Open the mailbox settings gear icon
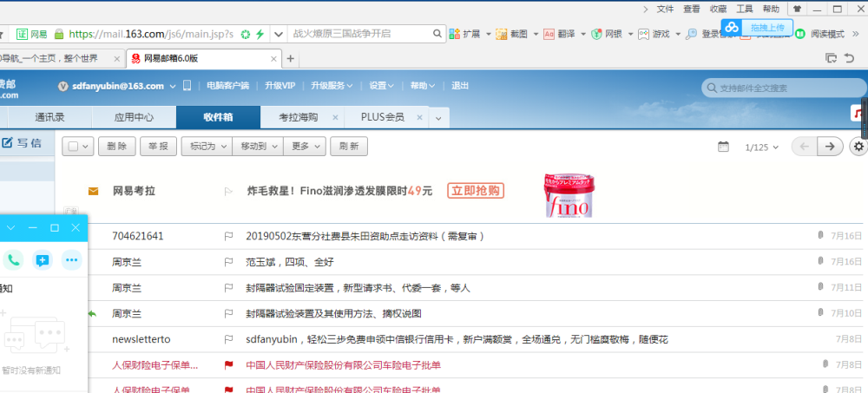The height and width of the screenshot is (393, 868). coord(858,146)
